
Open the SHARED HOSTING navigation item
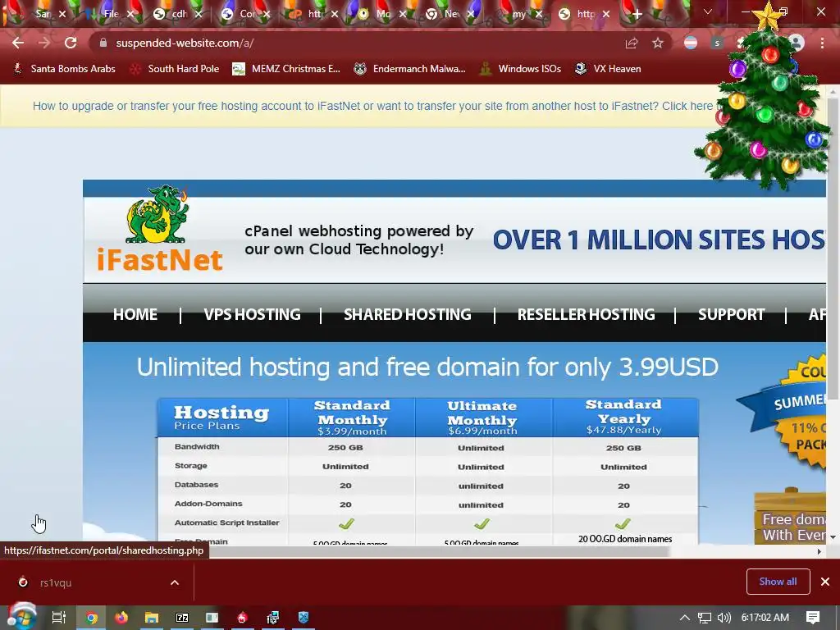[x=408, y=314]
